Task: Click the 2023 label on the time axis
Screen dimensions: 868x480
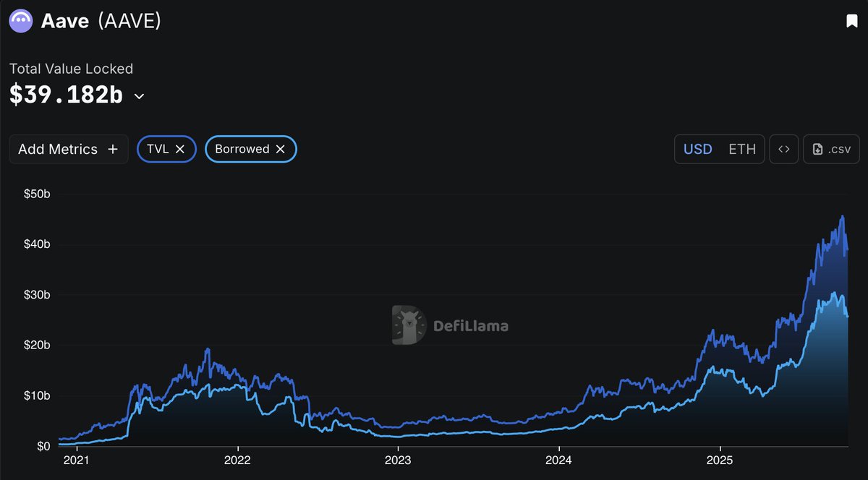Action: 398,460
